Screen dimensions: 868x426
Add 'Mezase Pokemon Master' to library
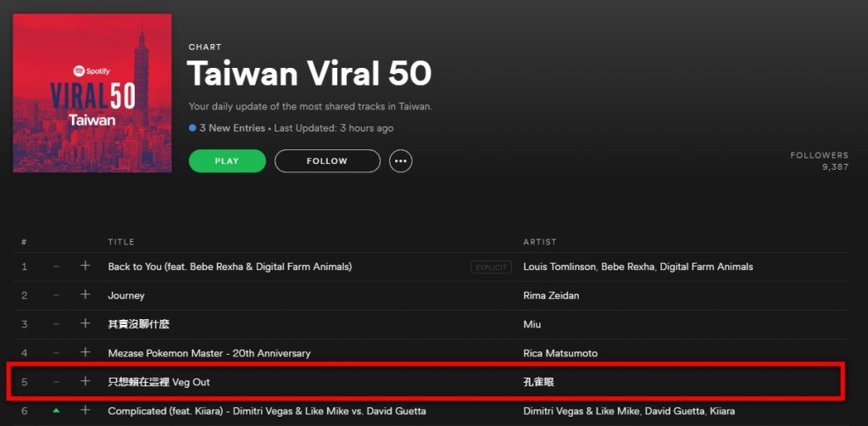(x=85, y=352)
